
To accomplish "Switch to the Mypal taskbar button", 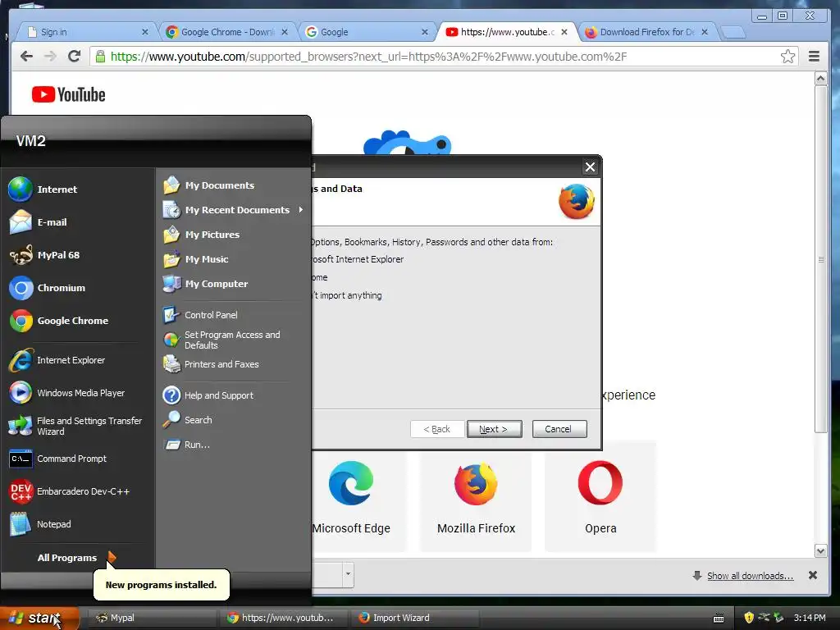I will pos(152,618).
